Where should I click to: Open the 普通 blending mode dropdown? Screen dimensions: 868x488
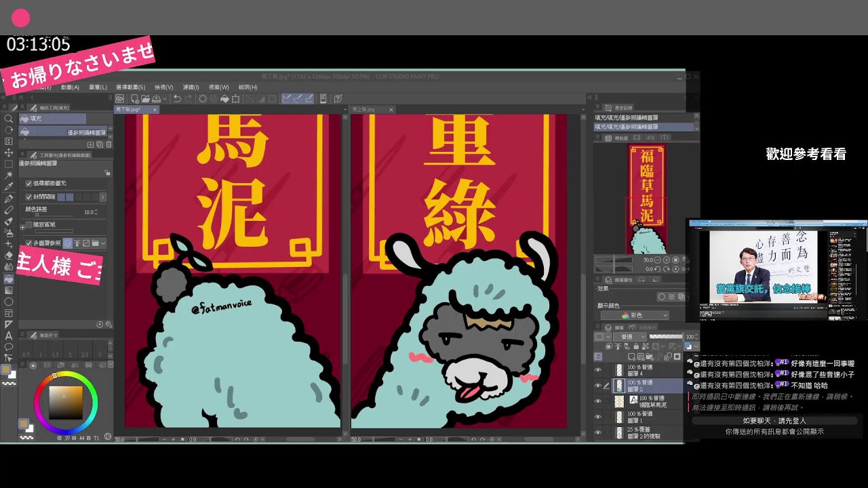pos(631,337)
